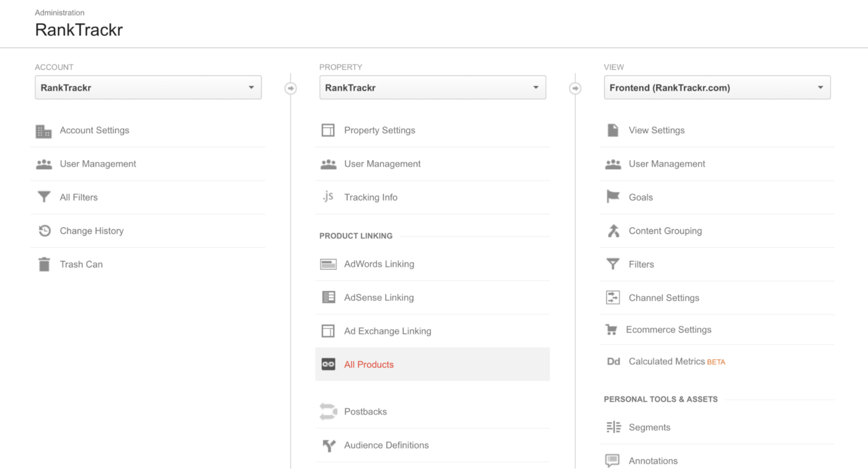Open the View selector showing Frontend (RankTrackr.com)
The width and height of the screenshot is (868, 469).
tap(717, 87)
